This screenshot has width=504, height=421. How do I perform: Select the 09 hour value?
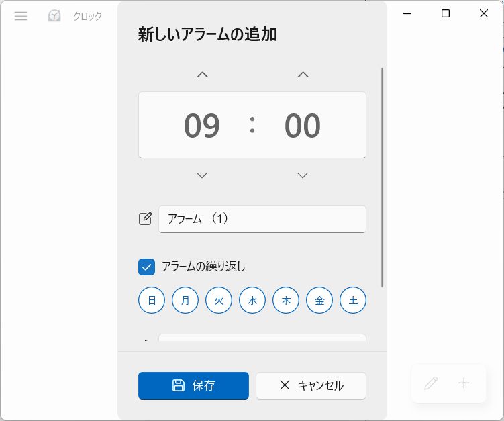point(202,126)
